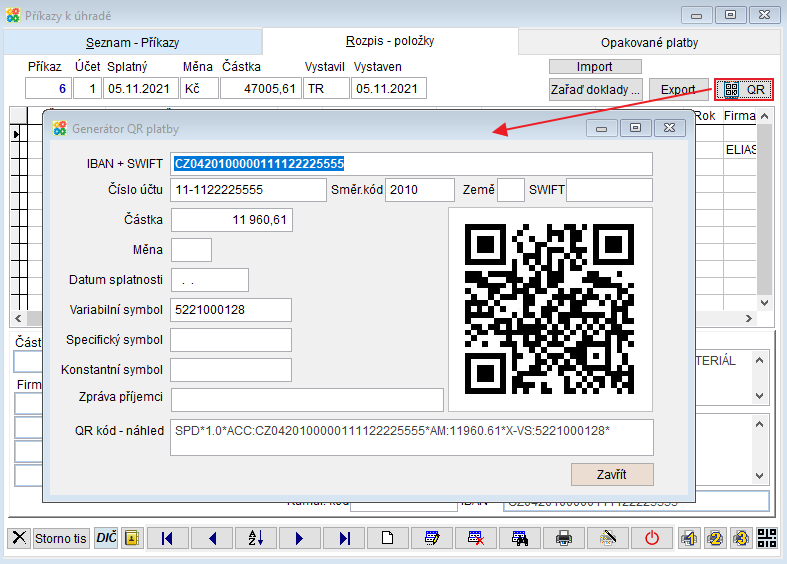This screenshot has height=564, width=787.
Task: Click the IBAN + SWIFT field
Action: (x=411, y=164)
